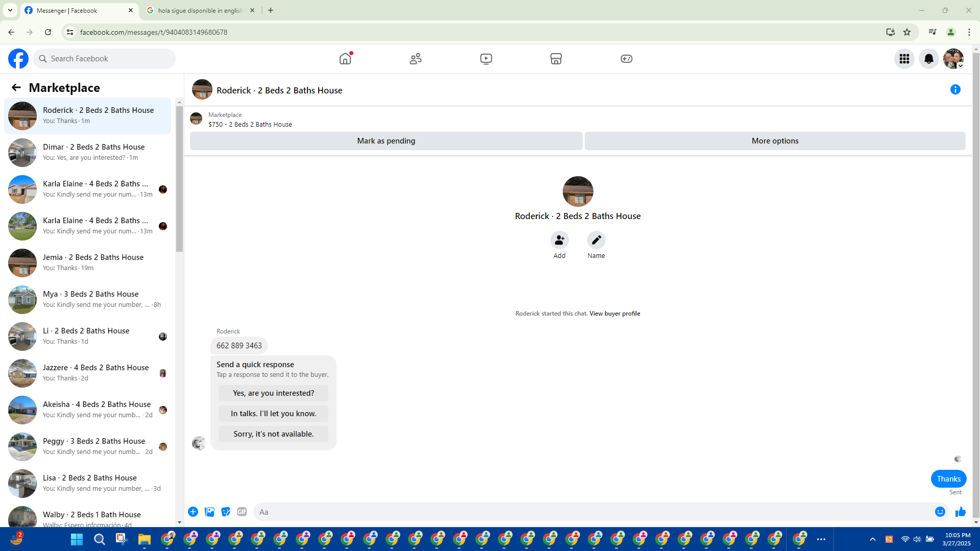Screen dimensions: 980x551
Task: Click the '662 889 3463' message
Action: click(x=239, y=346)
